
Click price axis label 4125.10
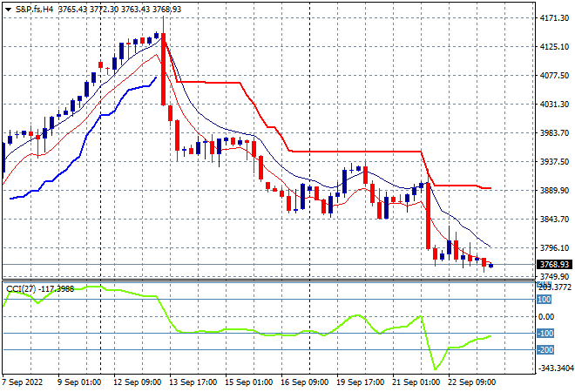tap(554, 46)
